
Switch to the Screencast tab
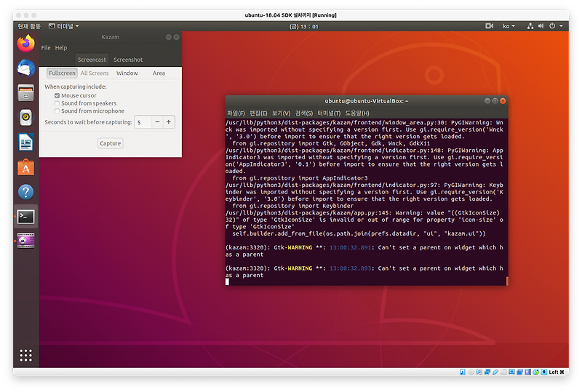tap(92, 60)
